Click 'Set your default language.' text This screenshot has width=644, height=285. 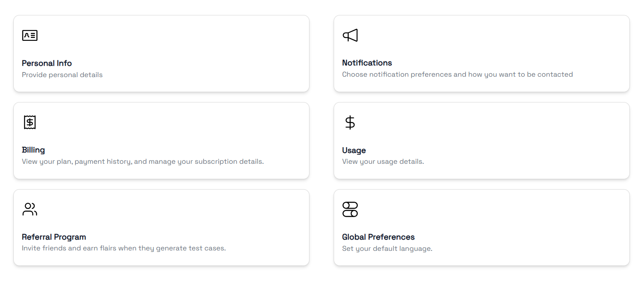pos(387,249)
